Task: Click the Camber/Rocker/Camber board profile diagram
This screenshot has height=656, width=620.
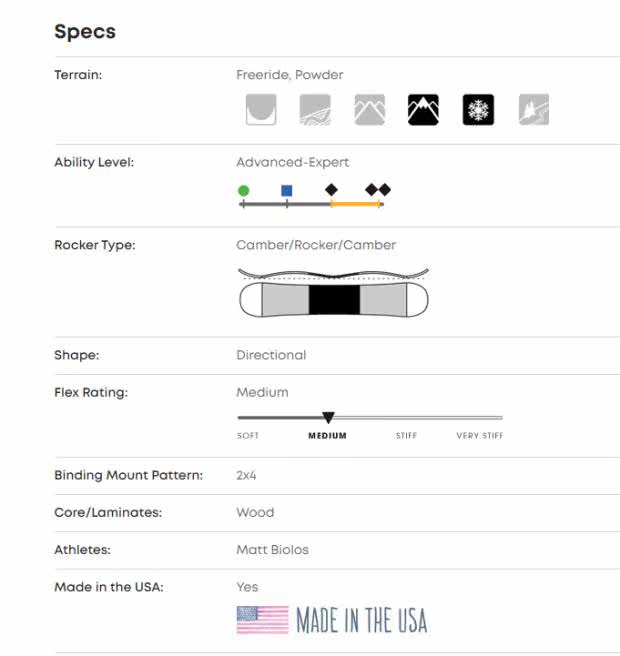Action: coord(334,292)
